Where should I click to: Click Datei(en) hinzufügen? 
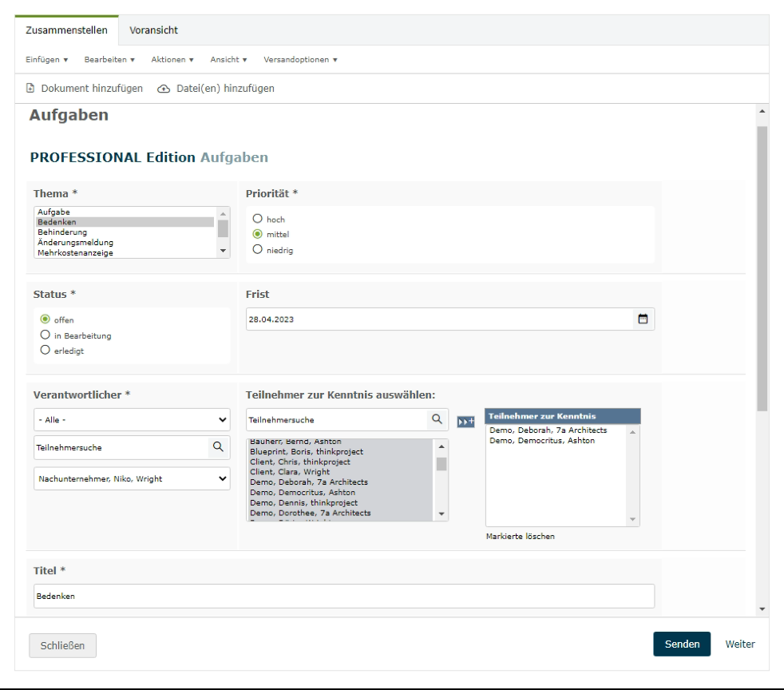225,89
